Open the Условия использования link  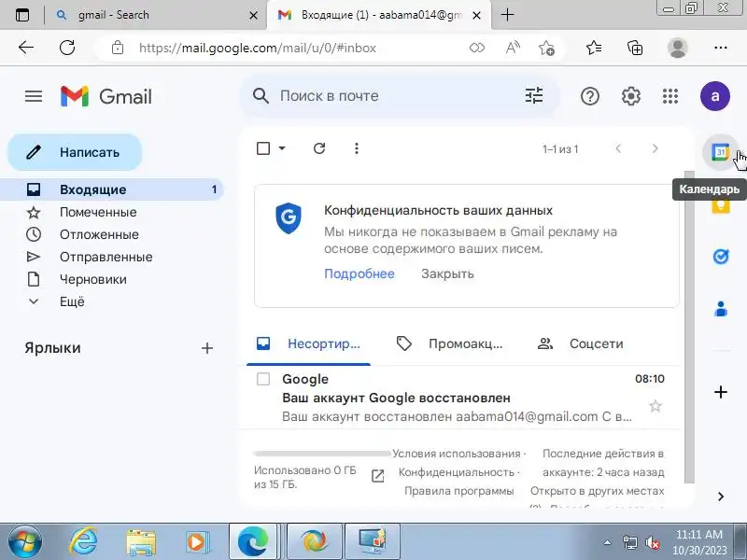[x=456, y=454]
